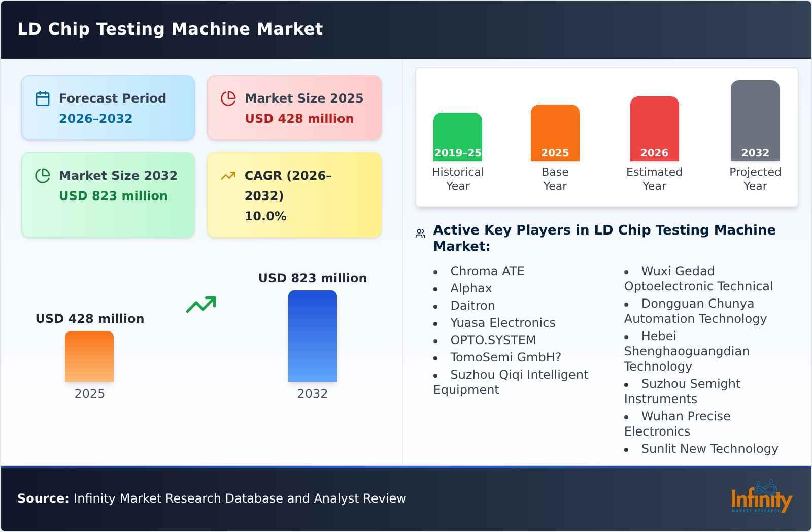This screenshot has width=812, height=532.
Task: Click the USD 428 million label above orange bar
Action: [x=90, y=318]
